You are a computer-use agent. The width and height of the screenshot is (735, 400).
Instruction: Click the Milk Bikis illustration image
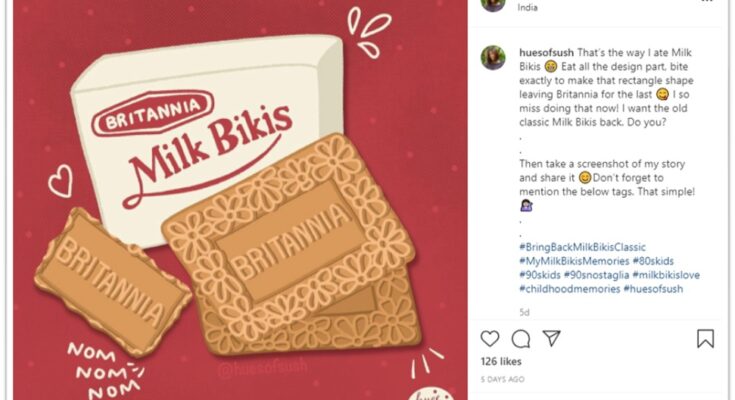click(x=240, y=200)
